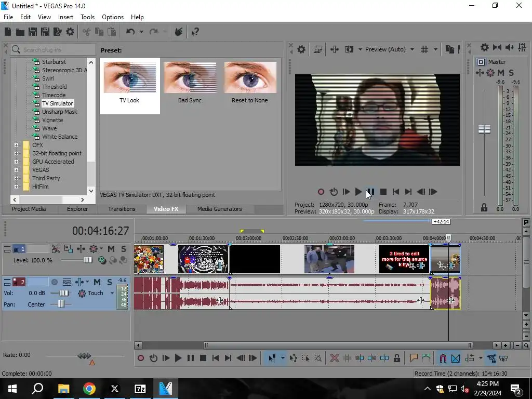Toggle Loop Playback in bottom transport
This screenshot has width=532, height=399.
click(x=153, y=358)
